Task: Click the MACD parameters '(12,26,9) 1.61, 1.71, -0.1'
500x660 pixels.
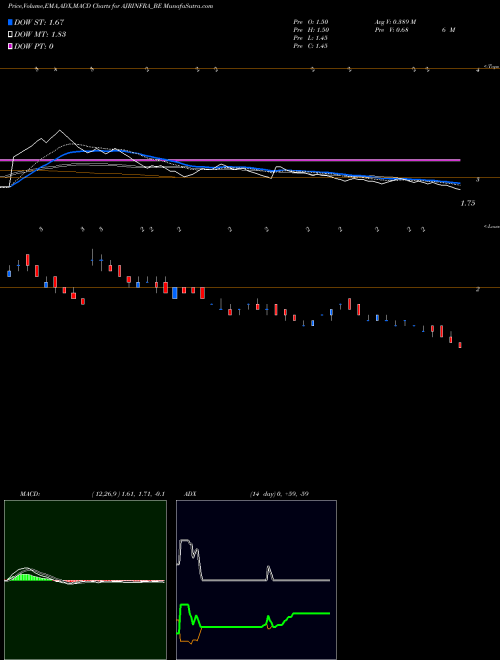Action: coord(128,494)
